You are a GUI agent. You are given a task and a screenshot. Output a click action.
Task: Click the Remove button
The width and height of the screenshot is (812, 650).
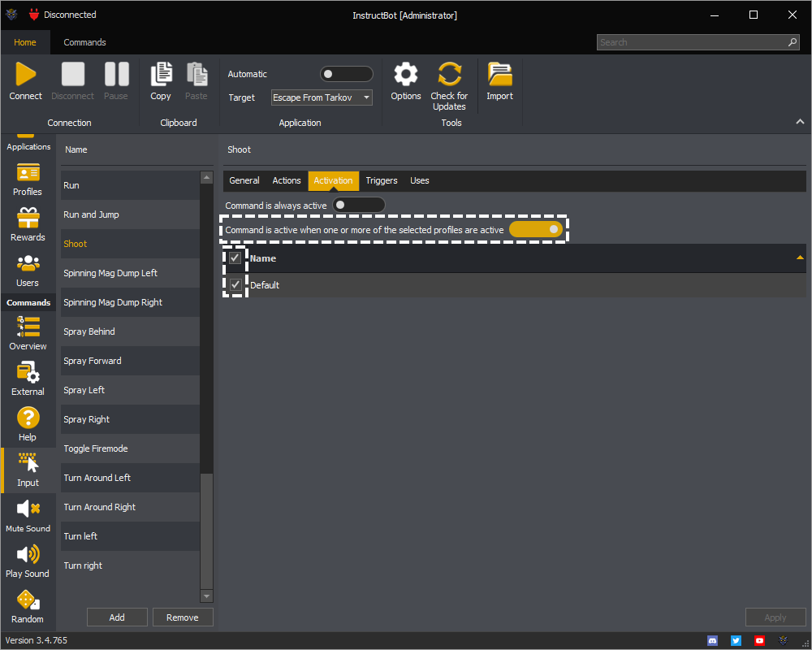coord(182,617)
